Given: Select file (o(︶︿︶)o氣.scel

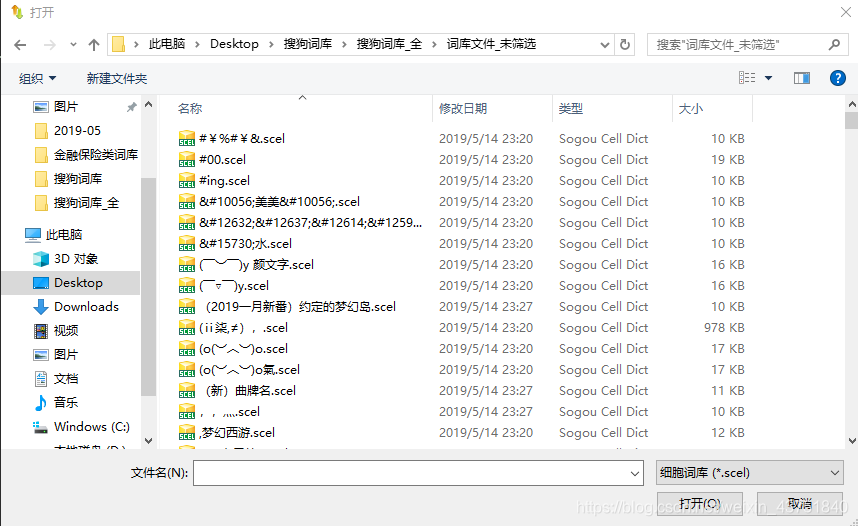Looking at the screenshot, I should click(249, 370).
